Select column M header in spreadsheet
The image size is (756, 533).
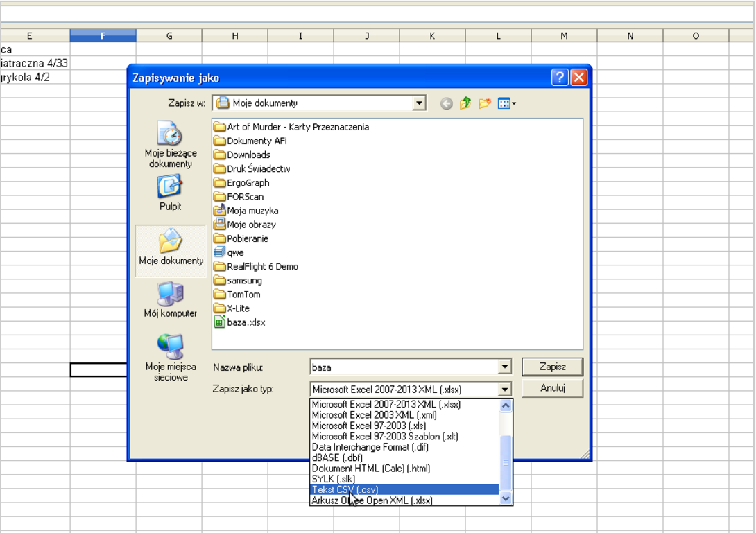564,35
